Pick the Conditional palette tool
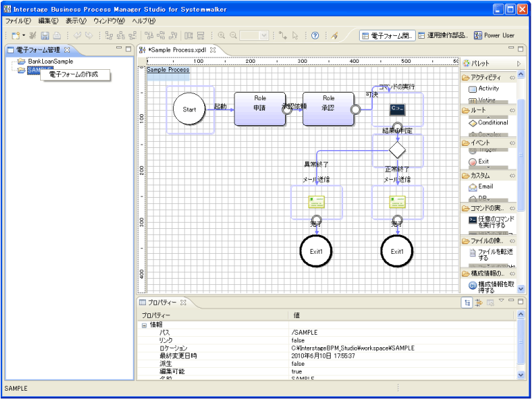 [488, 122]
